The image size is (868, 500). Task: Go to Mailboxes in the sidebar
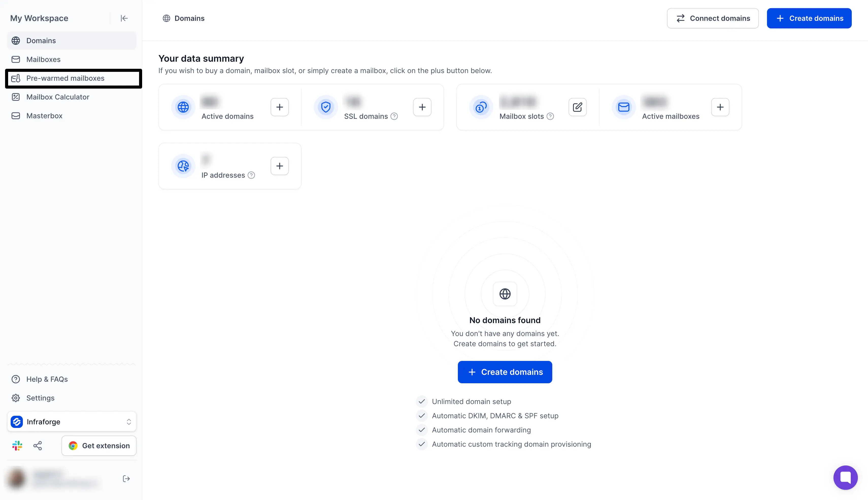coord(72,59)
